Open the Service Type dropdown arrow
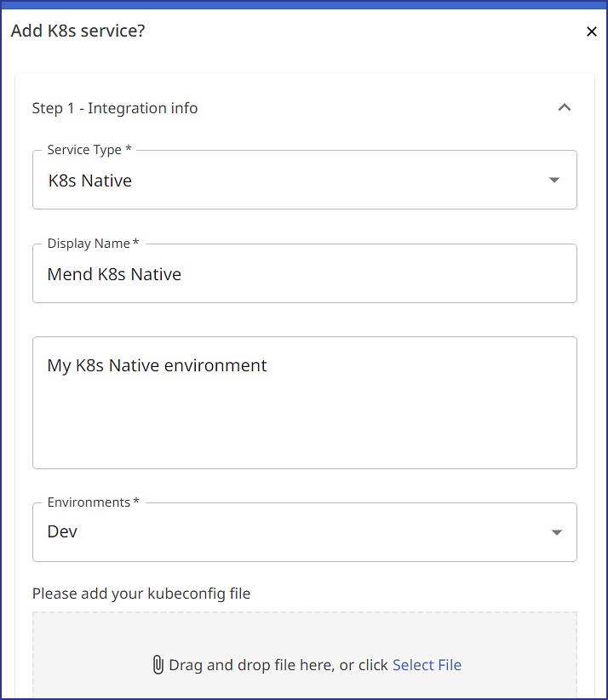 pyautogui.click(x=554, y=180)
